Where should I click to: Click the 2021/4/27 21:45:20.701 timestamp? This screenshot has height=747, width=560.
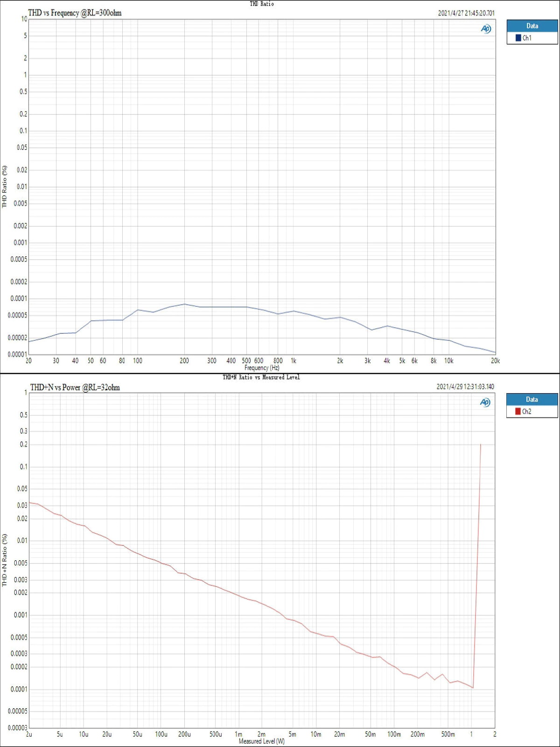coord(466,13)
